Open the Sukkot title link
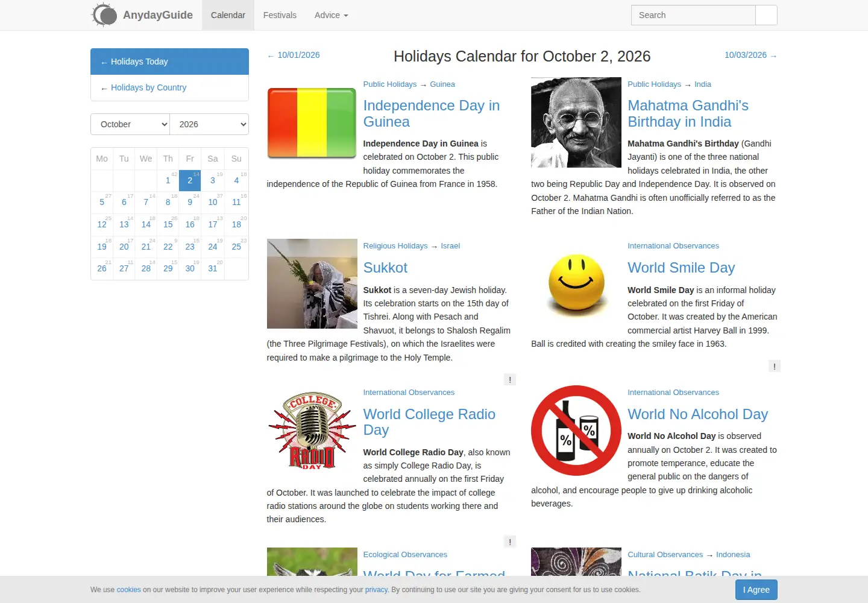 [x=385, y=268]
